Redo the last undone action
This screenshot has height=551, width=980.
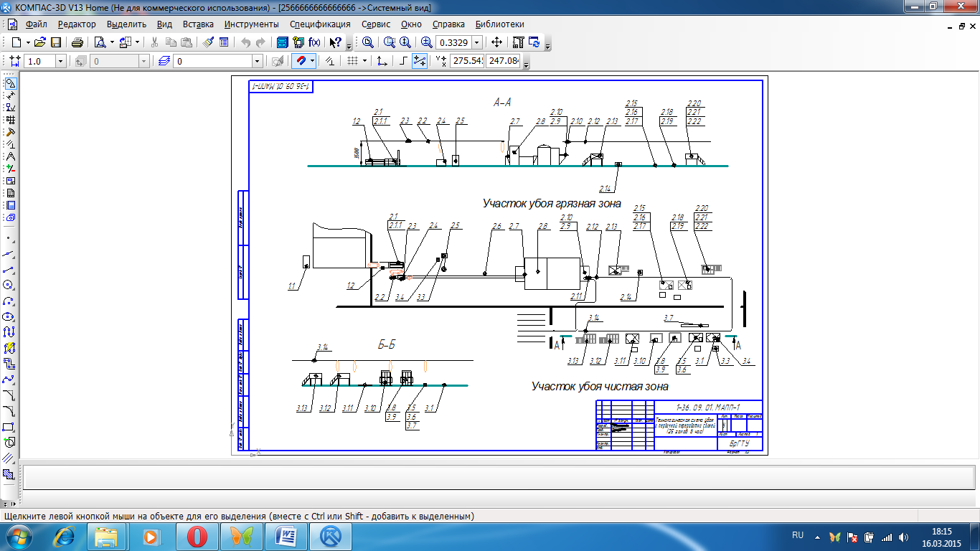[x=261, y=42]
